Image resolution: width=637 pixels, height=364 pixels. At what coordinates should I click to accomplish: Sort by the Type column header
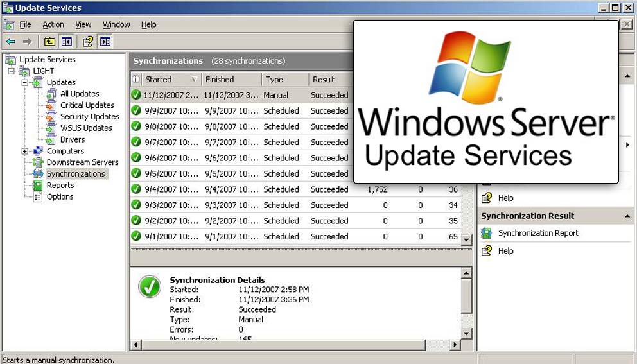(x=284, y=79)
